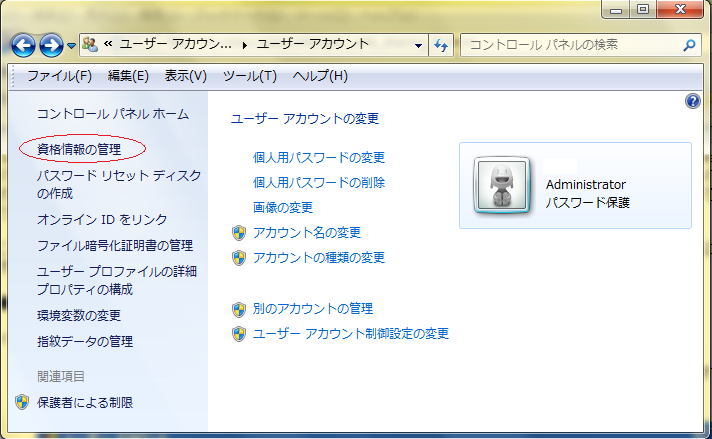Open ユーザー アカウント制御設定の変更
Screen dimensions: 712x439
tap(351, 333)
